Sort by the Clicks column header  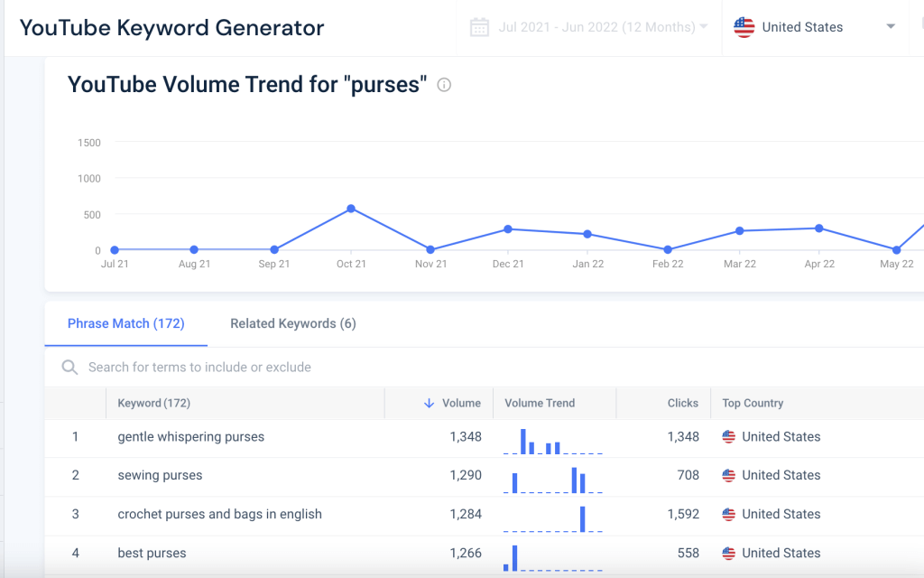(683, 404)
